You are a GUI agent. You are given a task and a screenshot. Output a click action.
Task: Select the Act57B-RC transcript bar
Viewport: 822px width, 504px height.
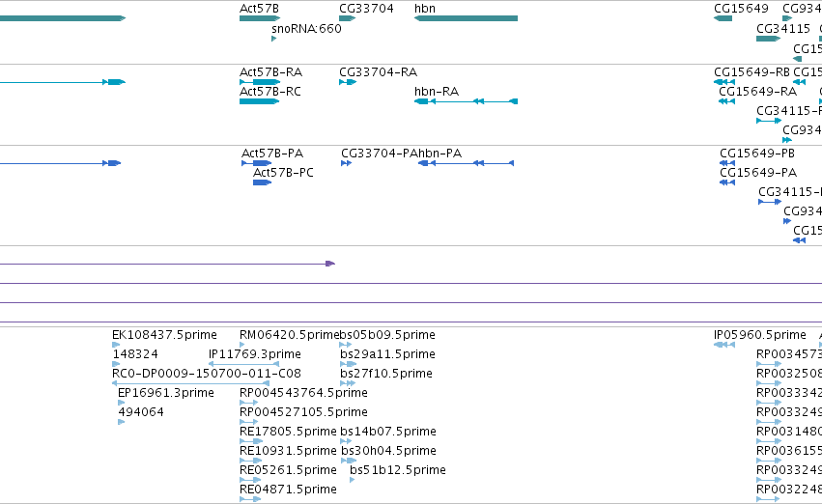[260, 101]
